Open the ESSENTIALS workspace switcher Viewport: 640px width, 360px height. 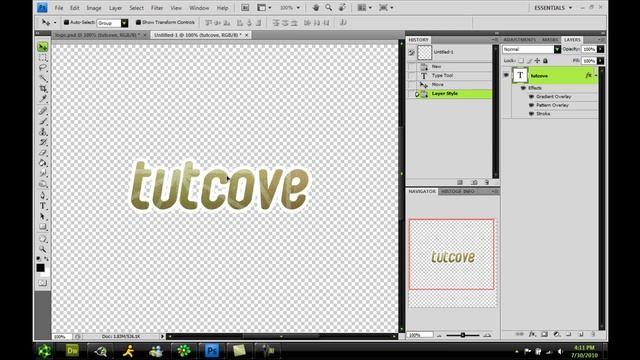(553, 8)
